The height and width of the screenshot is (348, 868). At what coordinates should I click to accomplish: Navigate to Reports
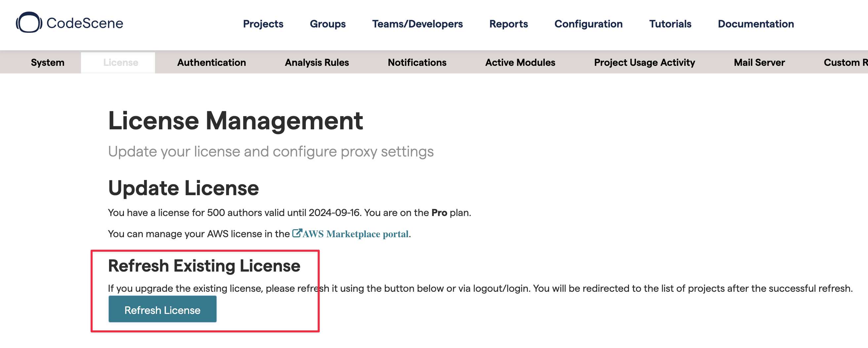[x=508, y=24]
